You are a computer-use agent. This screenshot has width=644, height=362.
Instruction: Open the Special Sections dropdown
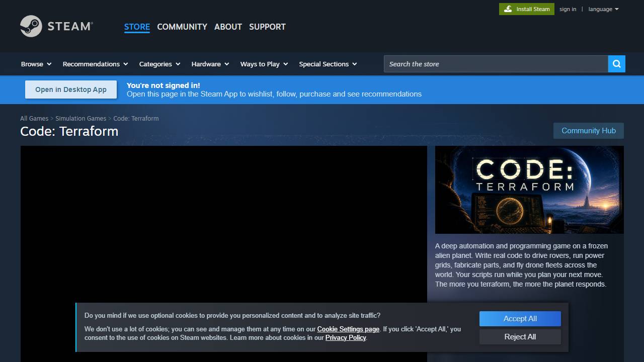pyautogui.click(x=328, y=64)
